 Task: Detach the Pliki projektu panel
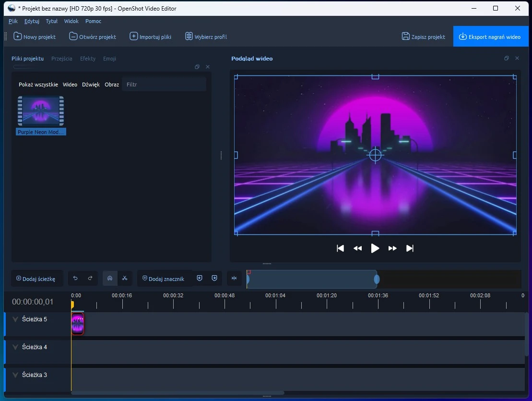[x=197, y=67]
